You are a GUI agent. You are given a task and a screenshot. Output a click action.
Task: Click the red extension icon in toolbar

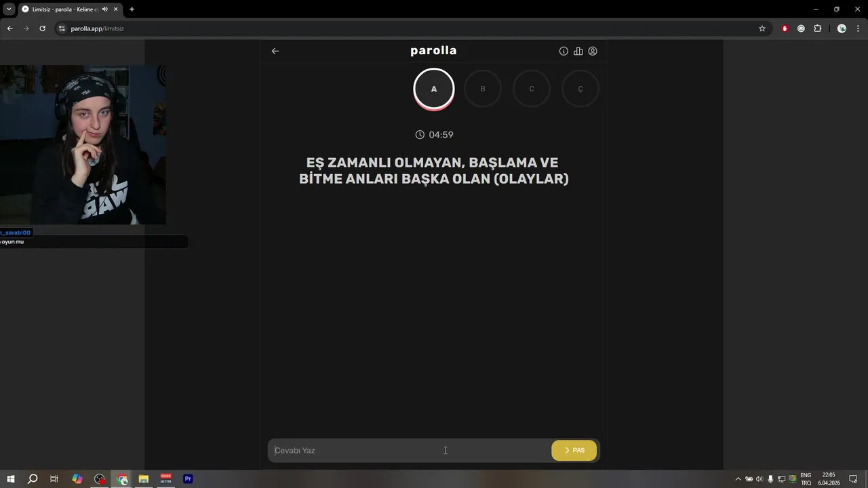pyautogui.click(x=785, y=28)
